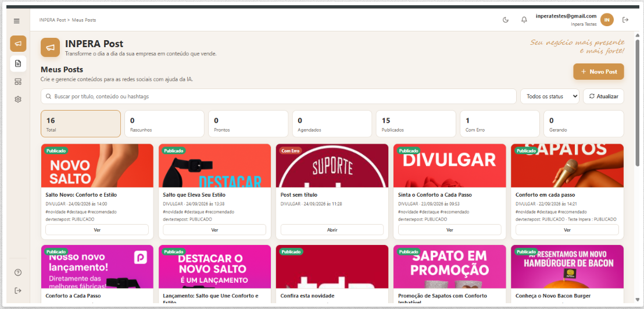Open the document page sidebar icon
This screenshot has height=309, width=644.
(x=18, y=63)
